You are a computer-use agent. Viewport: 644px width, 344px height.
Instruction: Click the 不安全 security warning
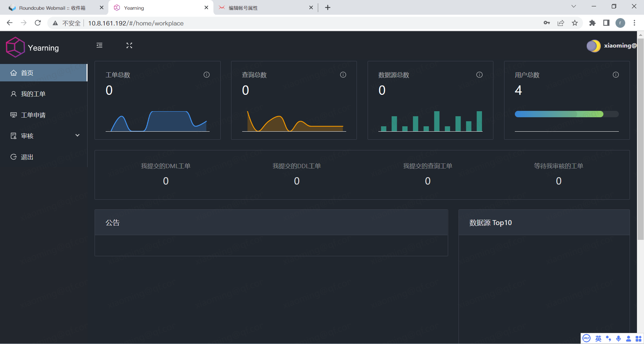point(67,23)
